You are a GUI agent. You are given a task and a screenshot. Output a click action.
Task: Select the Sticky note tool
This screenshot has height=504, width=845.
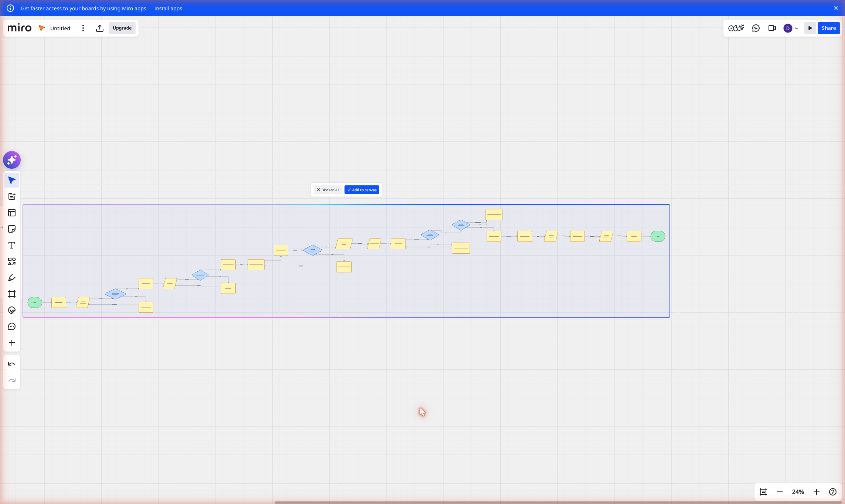pyautogui.click(x=12, y=229)
